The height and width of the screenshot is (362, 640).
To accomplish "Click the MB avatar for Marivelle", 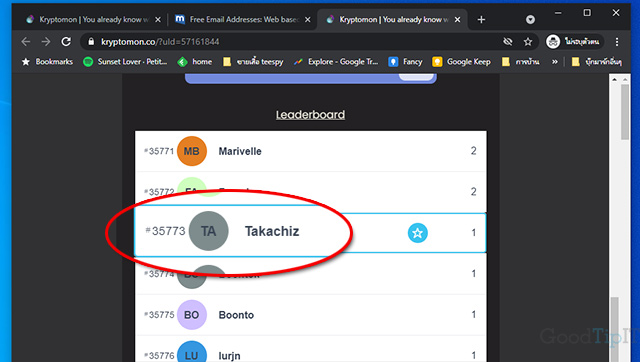I will coord(192,151).
